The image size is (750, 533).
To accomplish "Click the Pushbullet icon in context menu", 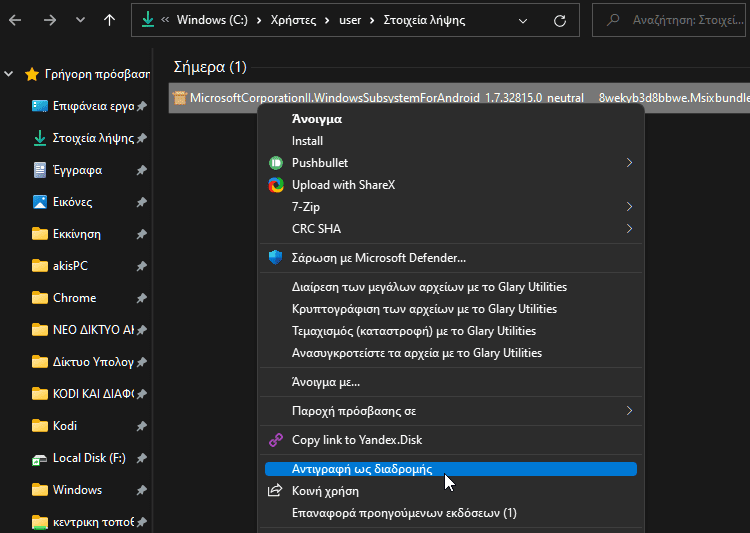I will pyautogui.click(x=276, y=163).
